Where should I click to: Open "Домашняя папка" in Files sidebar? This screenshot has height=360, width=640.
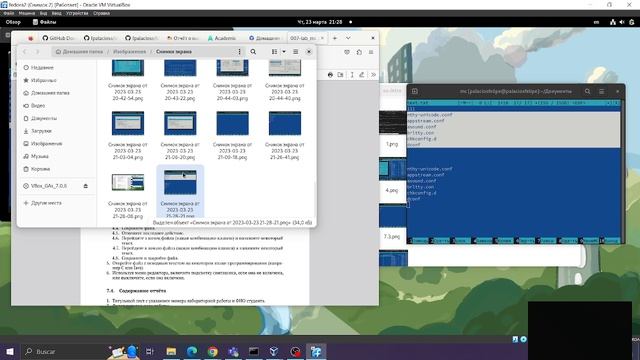(46, 93)
